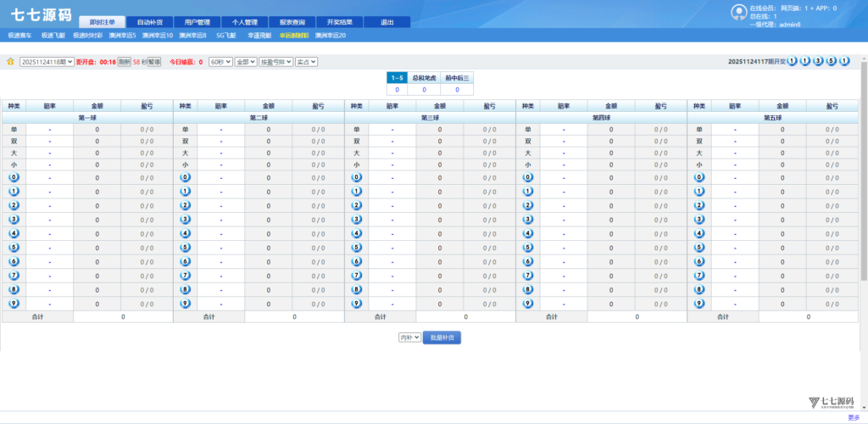Image resolution: width=868 pixels, height=424 pixels.
Task: Open the 澳洲幸运10 lottery link
Action: coord(158,36)
